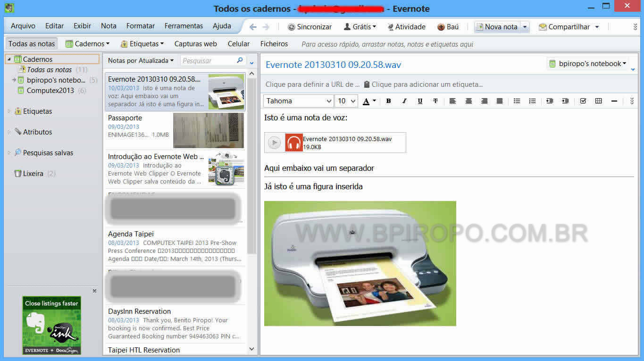Open the Editar menu
The image size is (644, 361).
click(x=55, y=26)
